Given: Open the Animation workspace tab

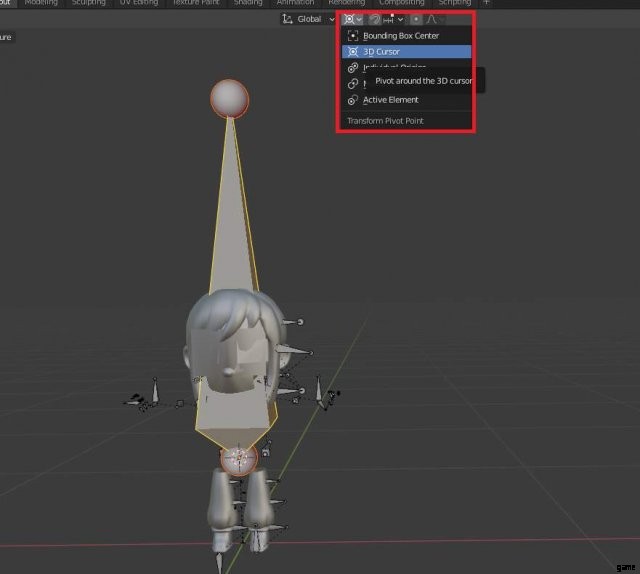Looking at the screenshot, I should click(295, 3).
